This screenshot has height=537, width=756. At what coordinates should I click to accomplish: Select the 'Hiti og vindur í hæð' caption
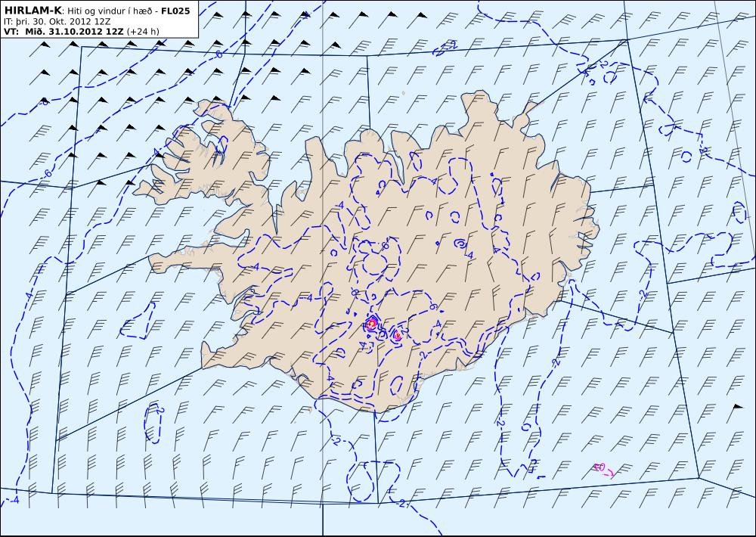110,11
